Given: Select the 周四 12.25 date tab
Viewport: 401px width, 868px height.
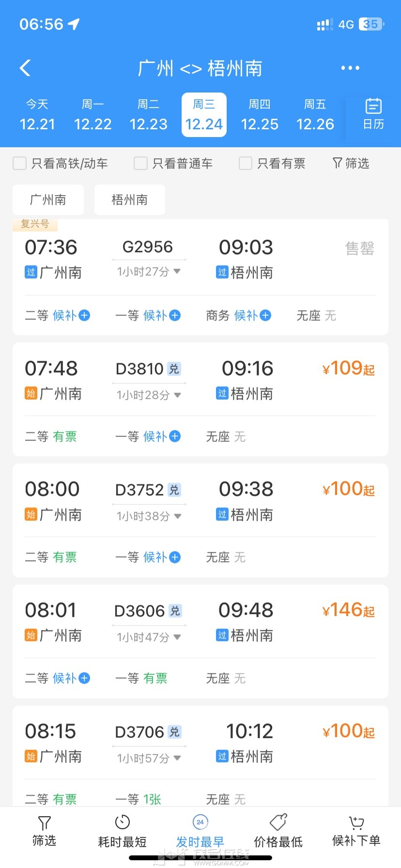Looking at the screenshot, I should (260, 115).
